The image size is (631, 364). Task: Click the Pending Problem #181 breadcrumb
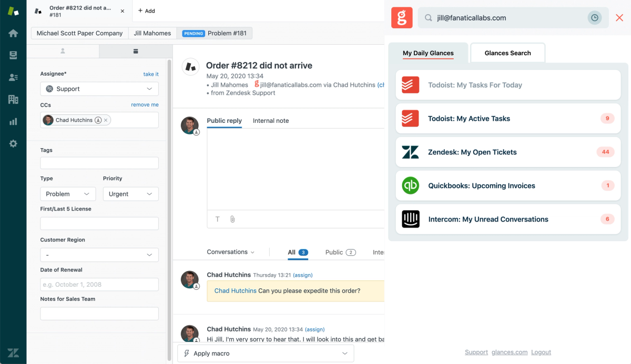tap(214, 33)
